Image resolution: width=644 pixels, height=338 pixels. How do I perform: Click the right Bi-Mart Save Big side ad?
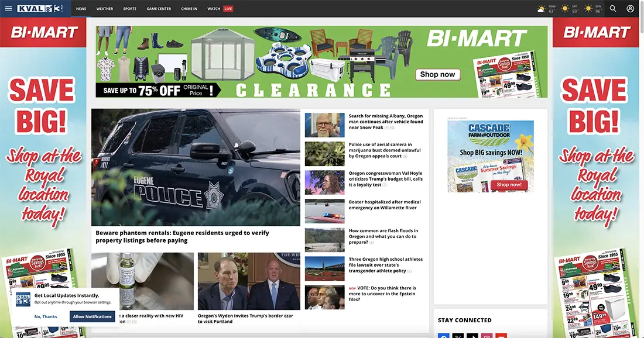tap(596, 177)
